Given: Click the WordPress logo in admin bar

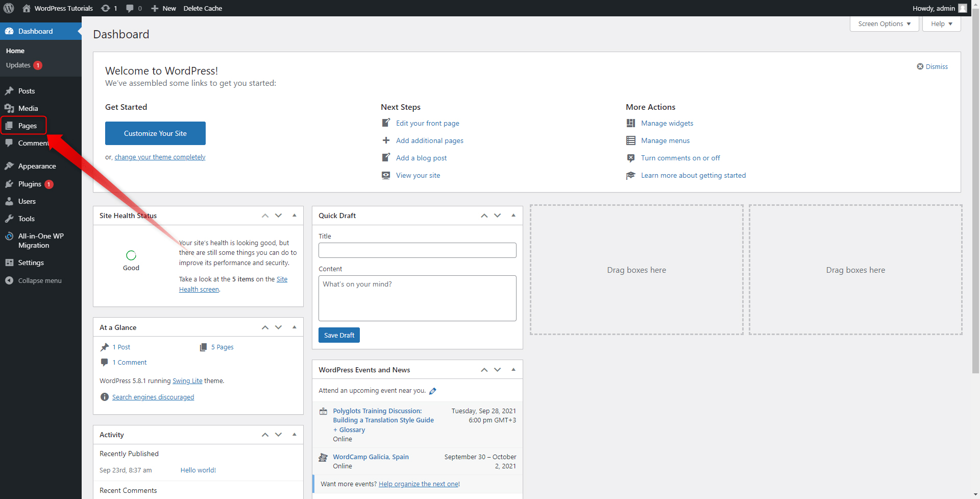Looking at the screenshot, I should coord(9,8).
